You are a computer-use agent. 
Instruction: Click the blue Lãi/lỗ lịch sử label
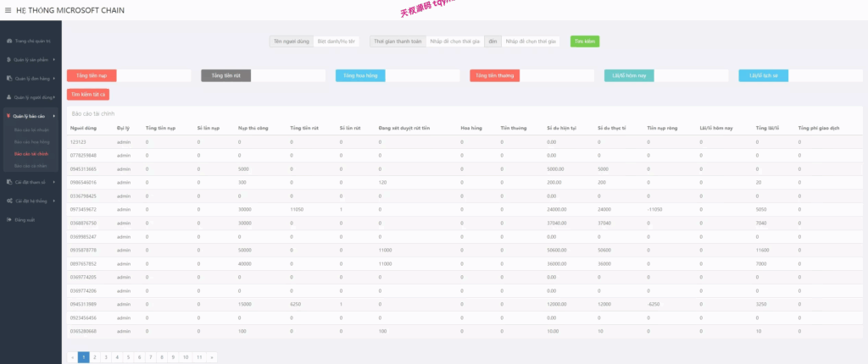click(764, 76)
